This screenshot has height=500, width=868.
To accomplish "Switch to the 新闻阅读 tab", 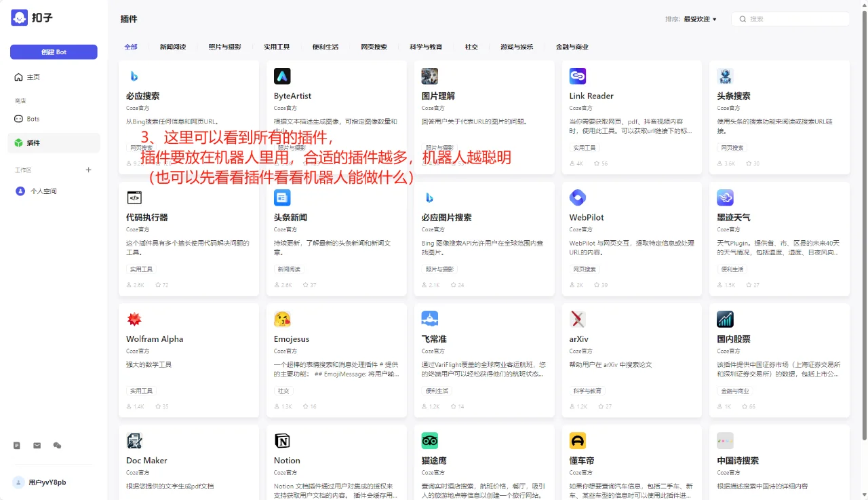I will [173, 47].
